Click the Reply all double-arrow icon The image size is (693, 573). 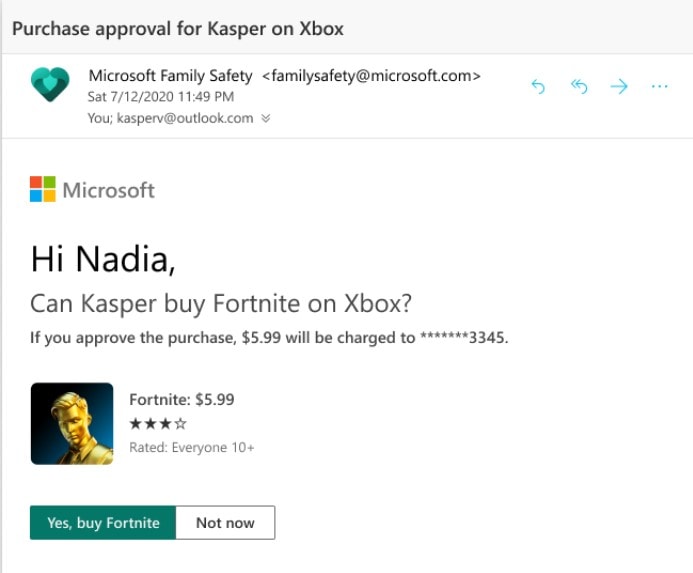[x=579, y=86]
